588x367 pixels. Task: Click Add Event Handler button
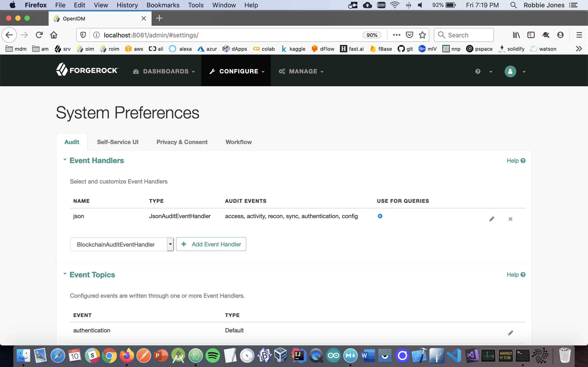coord(211,244)
